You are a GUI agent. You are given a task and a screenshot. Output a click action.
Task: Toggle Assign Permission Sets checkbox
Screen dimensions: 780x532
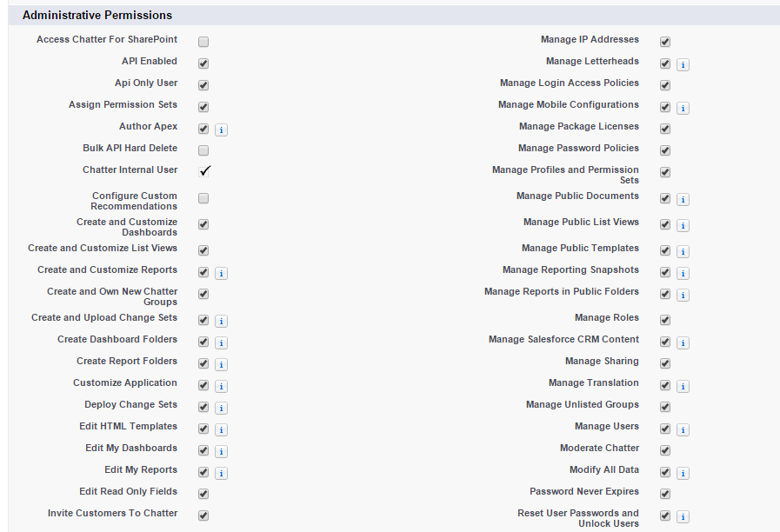(x=203, y=107)
